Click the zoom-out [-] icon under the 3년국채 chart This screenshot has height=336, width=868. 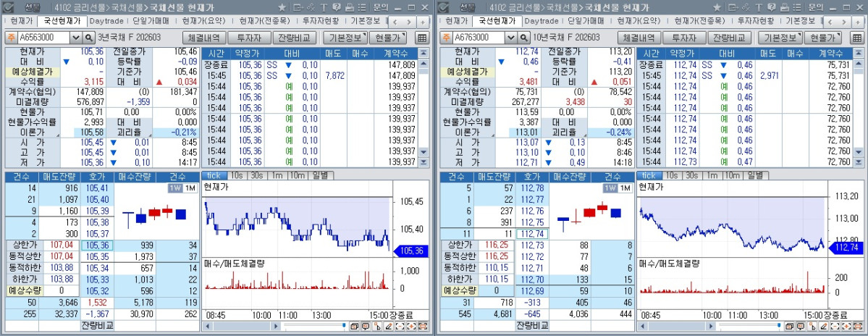tap(400, 327)
